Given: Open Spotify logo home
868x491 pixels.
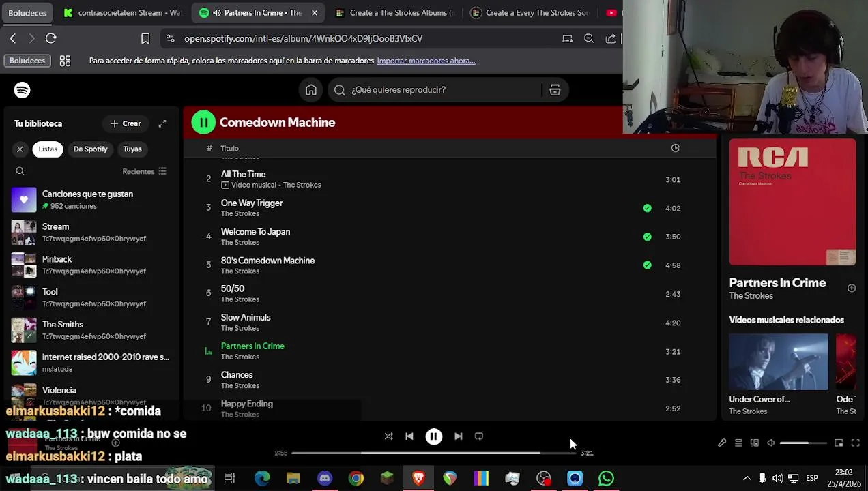Looking at the screenshot, I should pyautogui.click(x=22, y=90).
